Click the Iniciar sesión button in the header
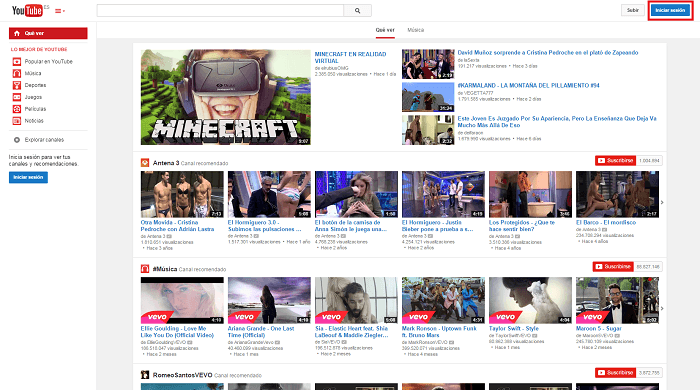 point(670,10)
